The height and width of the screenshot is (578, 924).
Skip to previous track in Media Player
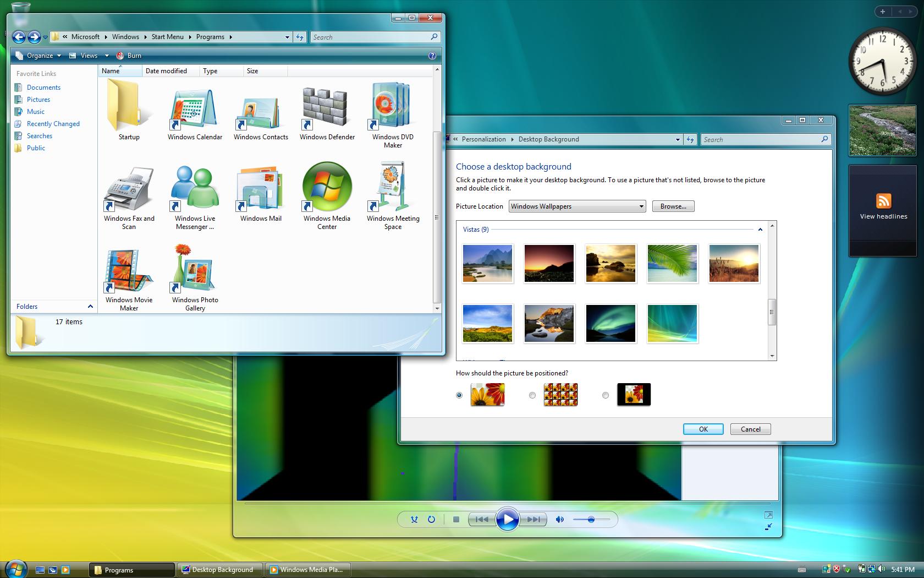click(x=482, y=519)
